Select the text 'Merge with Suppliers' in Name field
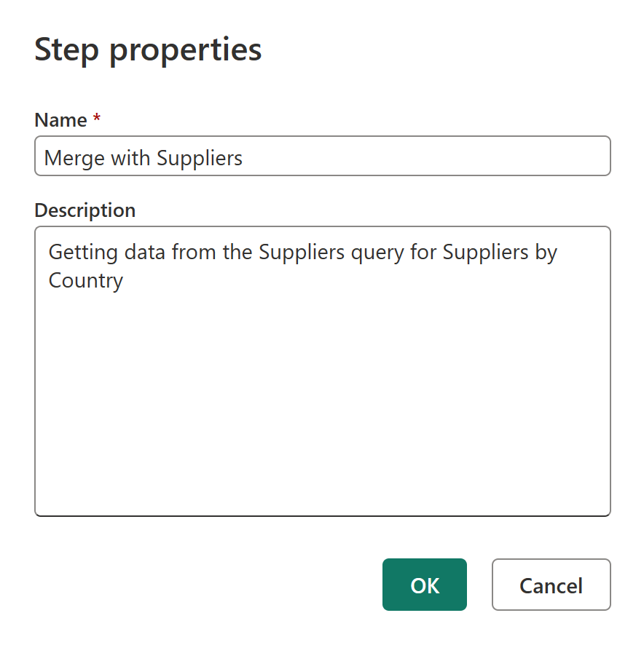The height and width of the screenshot is (645, 644). pos(143,157)
